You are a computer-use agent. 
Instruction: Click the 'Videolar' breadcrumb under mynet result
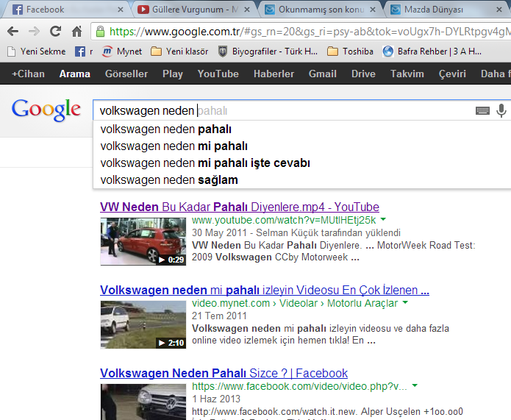[x=299, y=303]
